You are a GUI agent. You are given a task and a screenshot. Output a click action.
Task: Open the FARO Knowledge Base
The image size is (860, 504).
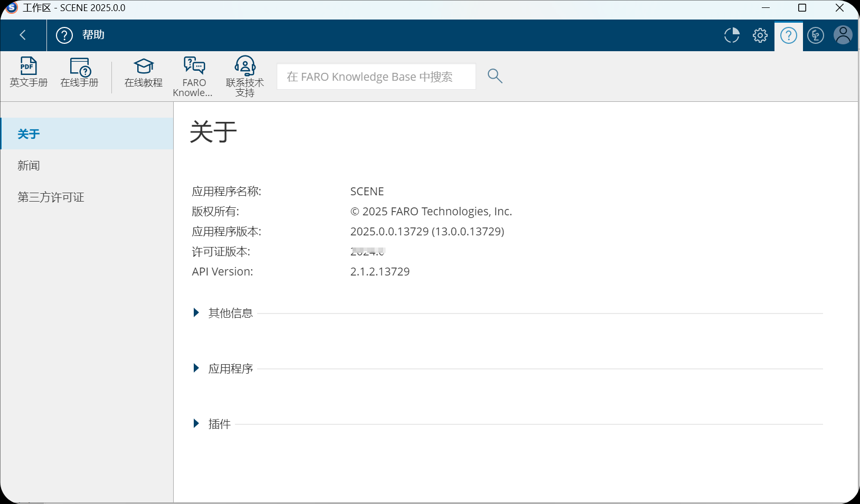click(x=194, y=77)
